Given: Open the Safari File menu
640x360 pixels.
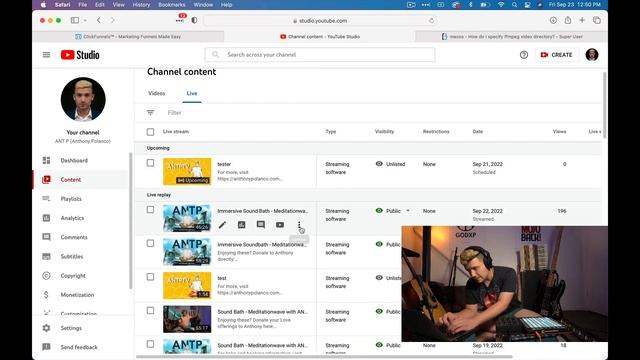Looking at the screenshot, I should [82, 5].
